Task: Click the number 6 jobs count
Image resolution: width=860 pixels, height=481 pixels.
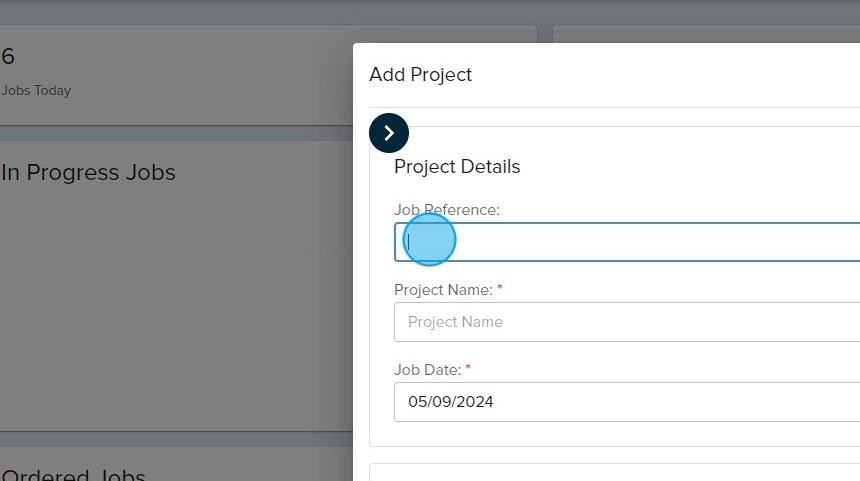Action: [x=8, y=57]
